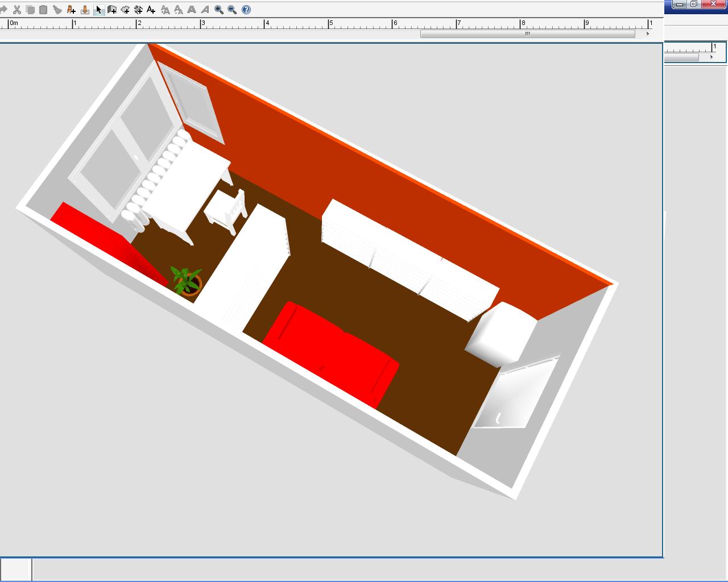
Task: Restore down the application window
Action: pos(693,5)
